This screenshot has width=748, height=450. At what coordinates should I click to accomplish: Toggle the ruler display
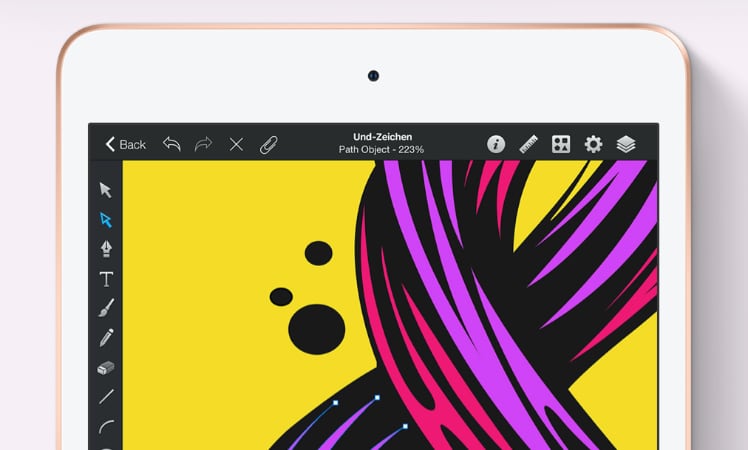[528, 144]
